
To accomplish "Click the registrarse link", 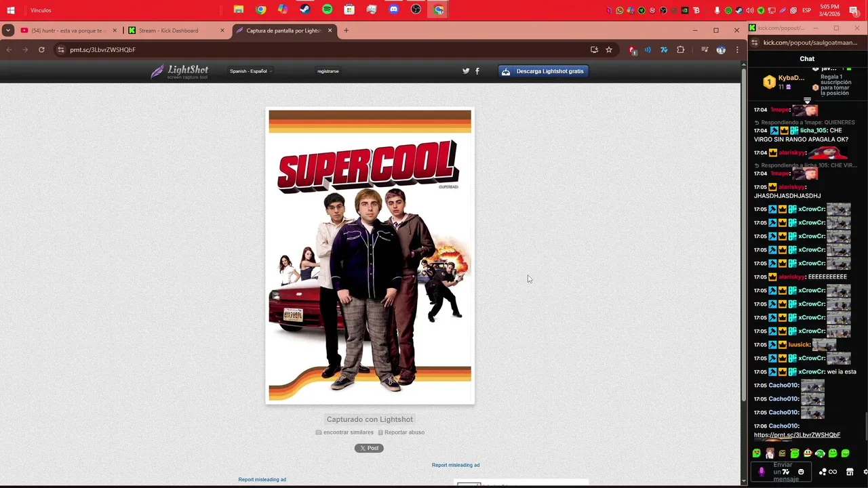I will (x=328, y=71).
